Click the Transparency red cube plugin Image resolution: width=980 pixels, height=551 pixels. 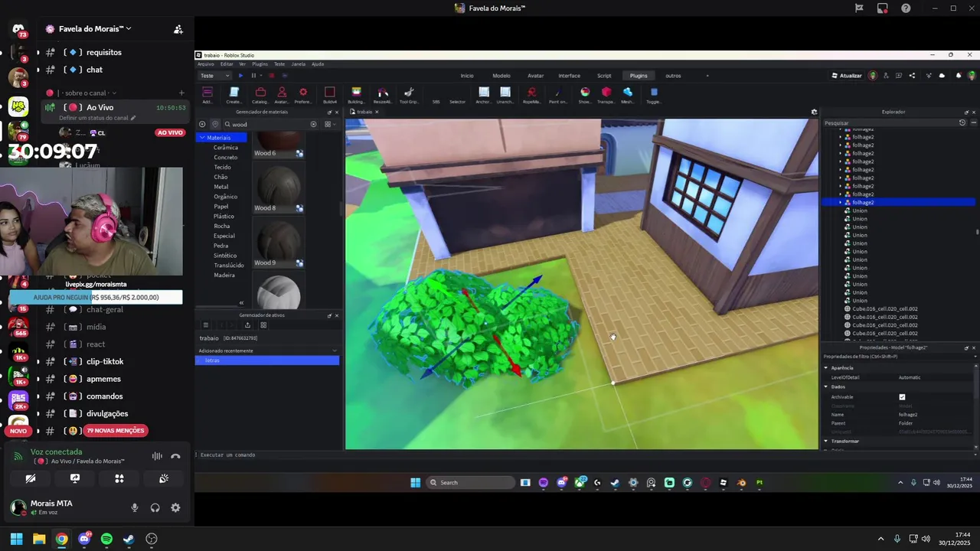click(x=606, y=95)
